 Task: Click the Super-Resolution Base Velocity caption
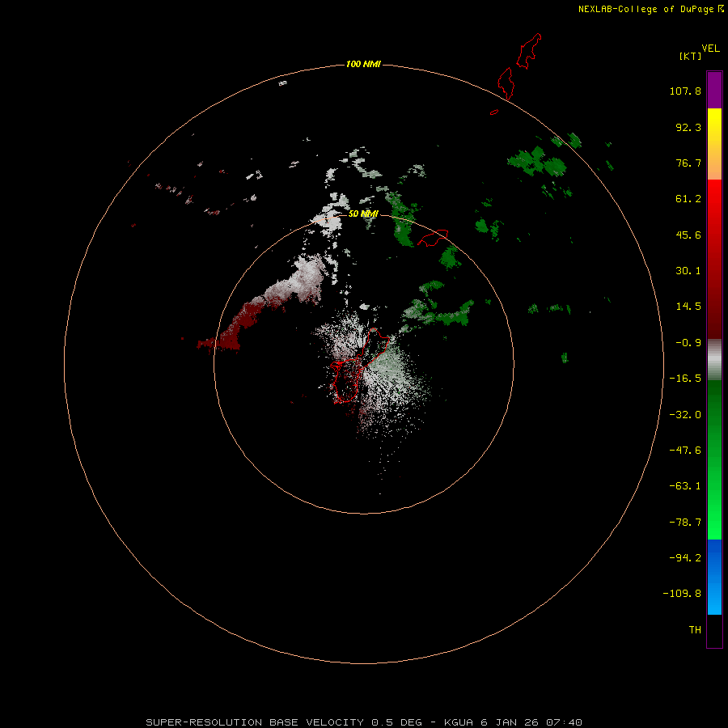click(363, 722)
